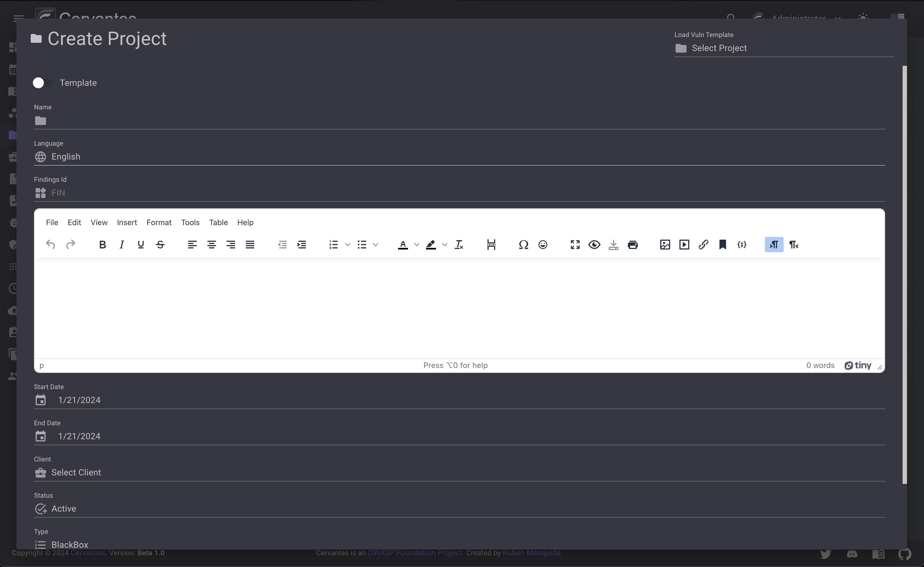Click the Strikethrough formatting icon

point(160,244)
